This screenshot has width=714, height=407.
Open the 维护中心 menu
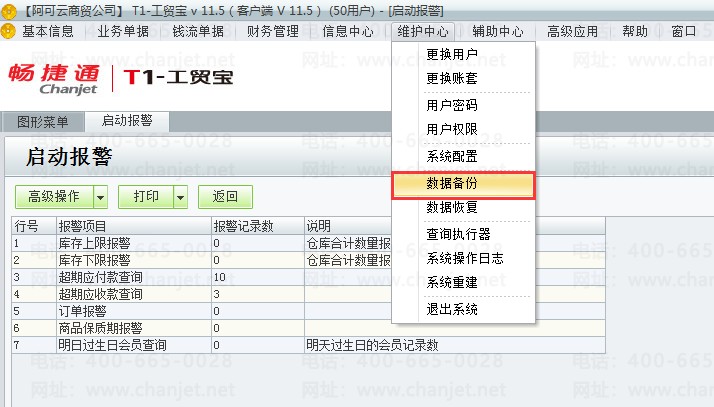click(x=423, y=31)
